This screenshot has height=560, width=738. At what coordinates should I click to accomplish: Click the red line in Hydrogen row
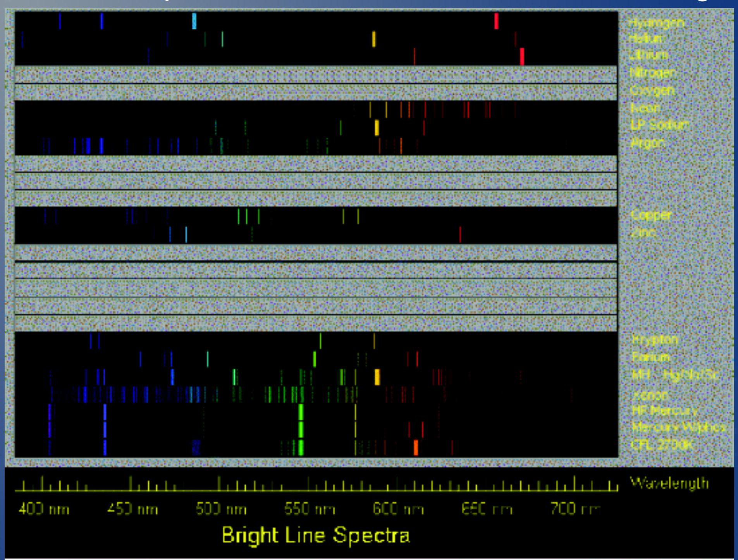(496, 21)
